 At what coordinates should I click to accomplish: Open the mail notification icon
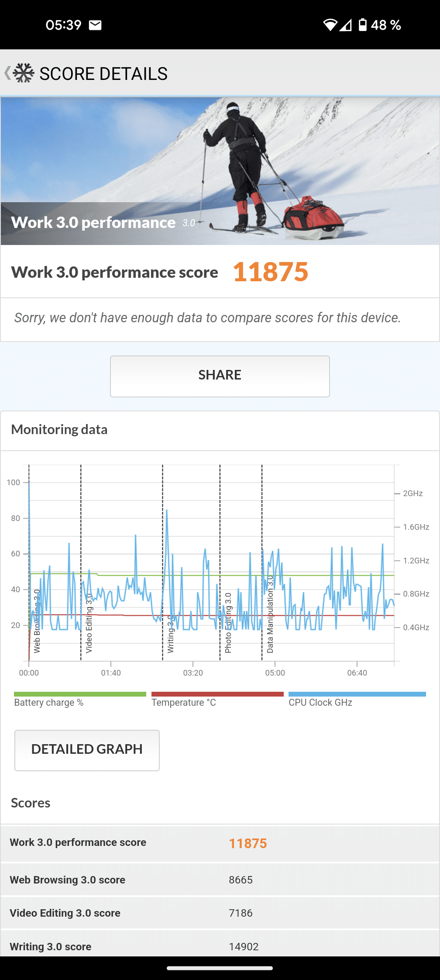click(x=95, y=25)
